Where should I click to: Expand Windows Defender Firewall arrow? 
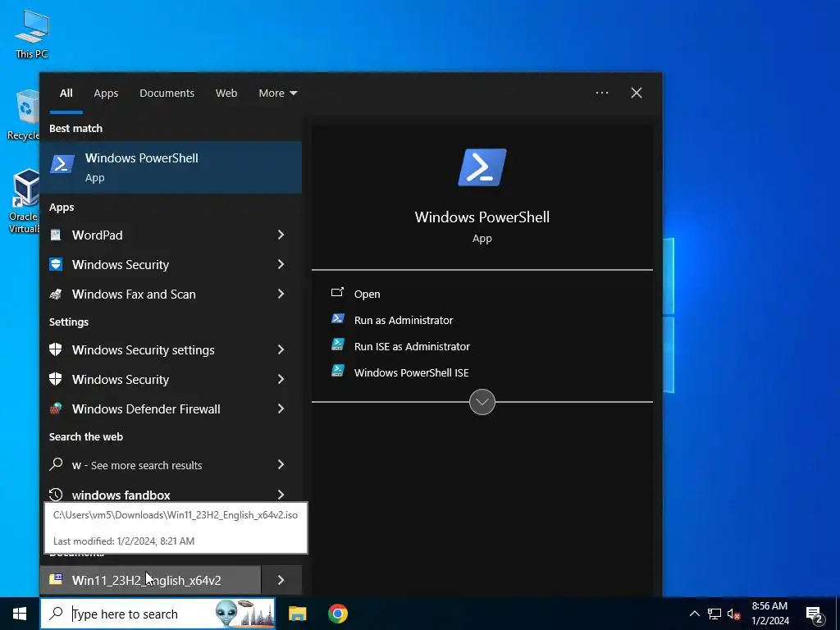tap(281, 409)
